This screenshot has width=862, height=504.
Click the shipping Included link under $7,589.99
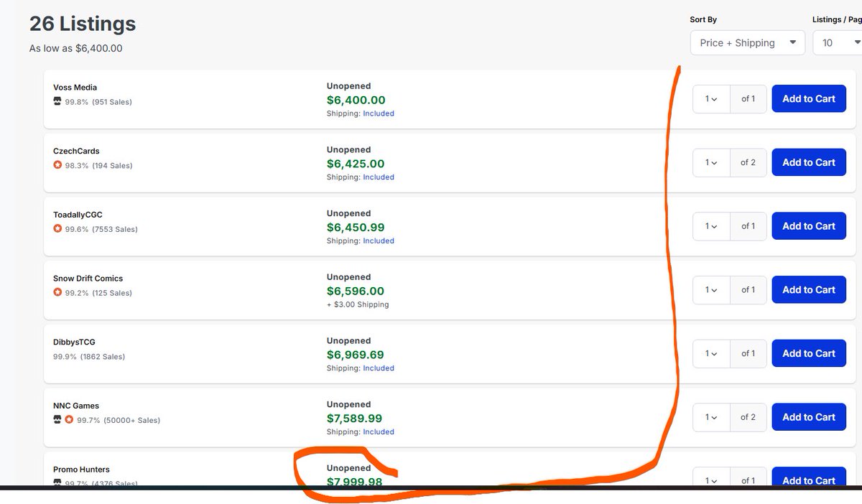coord(379,432)
